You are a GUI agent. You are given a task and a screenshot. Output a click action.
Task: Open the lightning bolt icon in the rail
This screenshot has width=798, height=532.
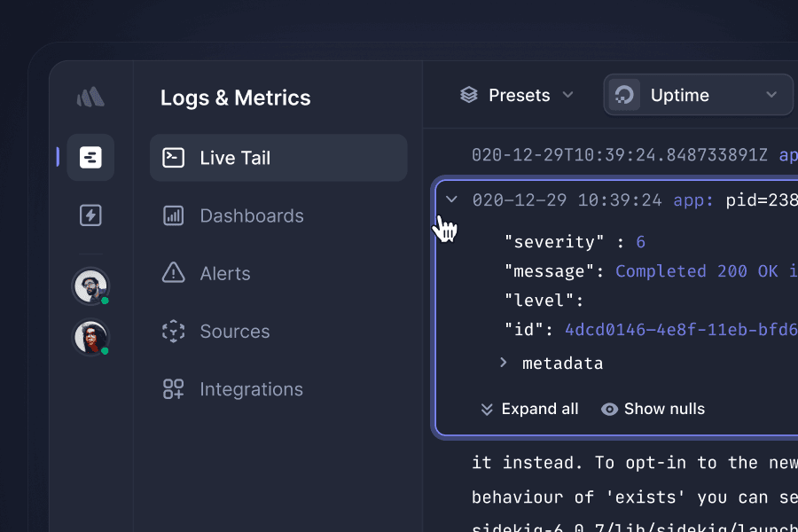pos(90,215)
